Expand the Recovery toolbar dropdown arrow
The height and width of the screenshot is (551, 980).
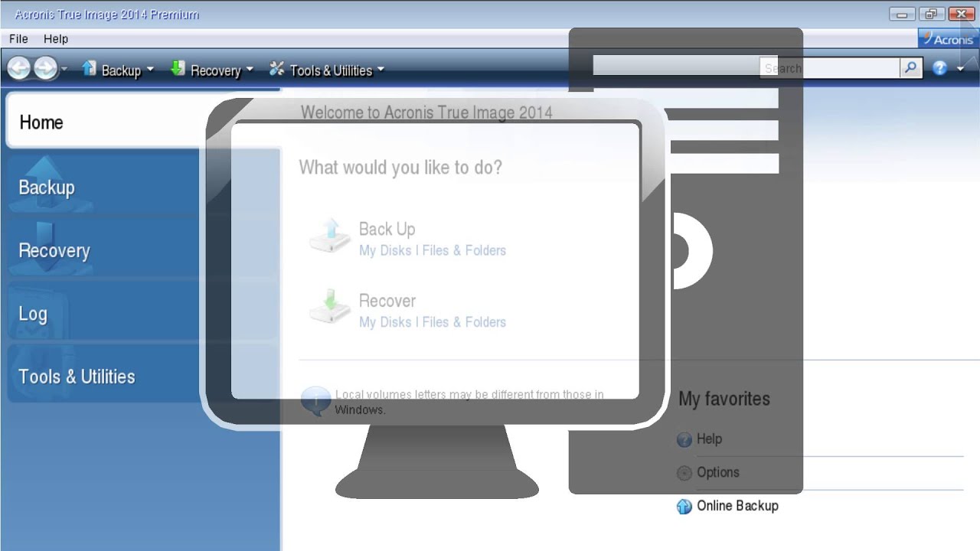[x=249, y=70]
